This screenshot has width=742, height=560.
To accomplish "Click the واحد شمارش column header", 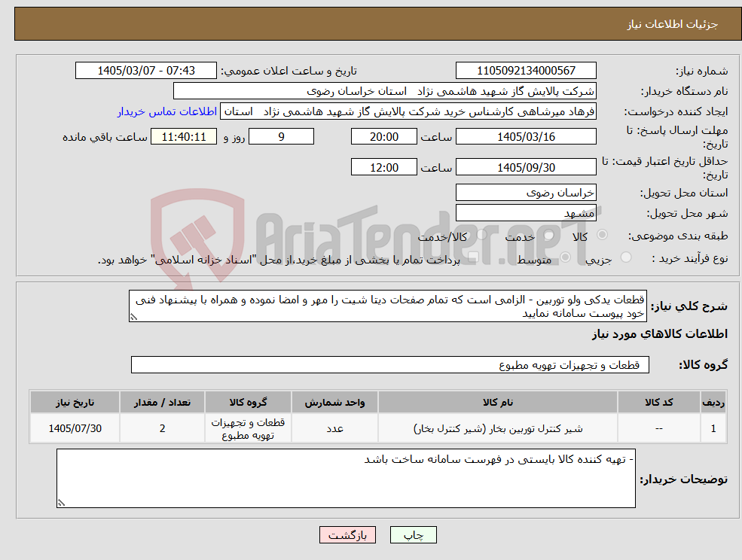I will point(334,402).
